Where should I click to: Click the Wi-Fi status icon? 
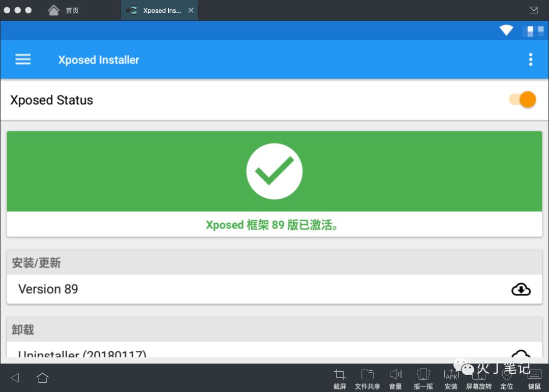click(x=506, y=30)
